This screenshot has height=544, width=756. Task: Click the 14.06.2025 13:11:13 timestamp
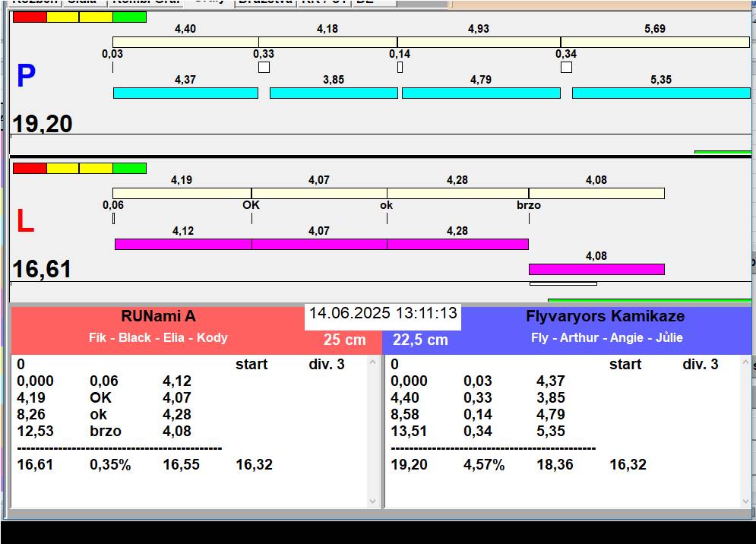[x=383, y=313]
